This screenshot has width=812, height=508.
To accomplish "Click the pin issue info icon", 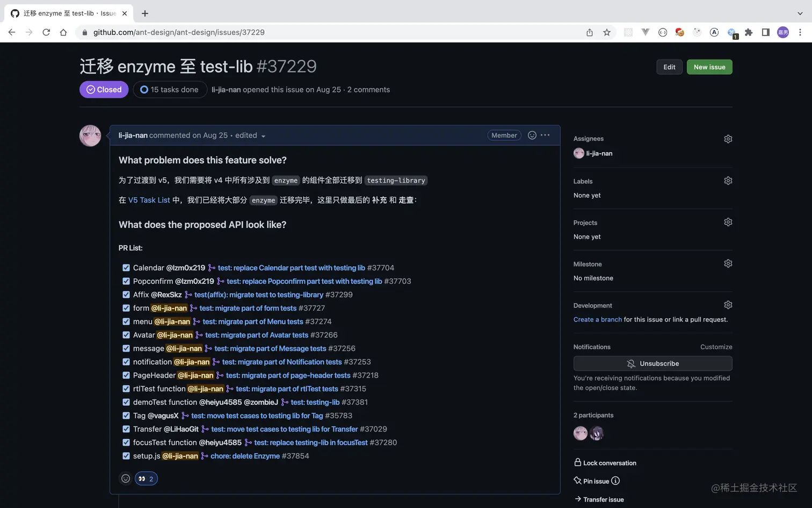I will tap(615, 481).
